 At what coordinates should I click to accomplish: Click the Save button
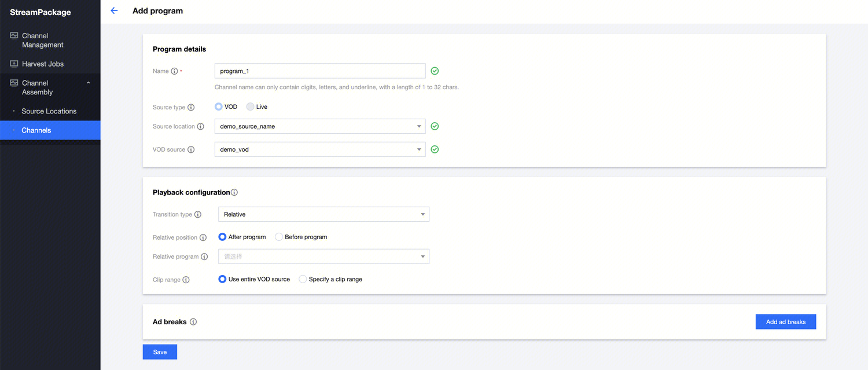pyautogui.click(x=160, y=352)
